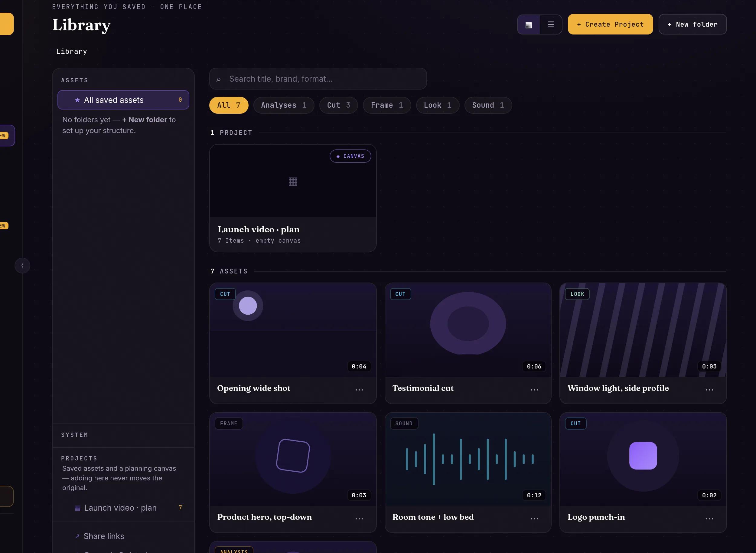Click the Launch video plan grid icon in sidebar
The image size is (756, 553).
pyautogui.click(x=77, y=508)
